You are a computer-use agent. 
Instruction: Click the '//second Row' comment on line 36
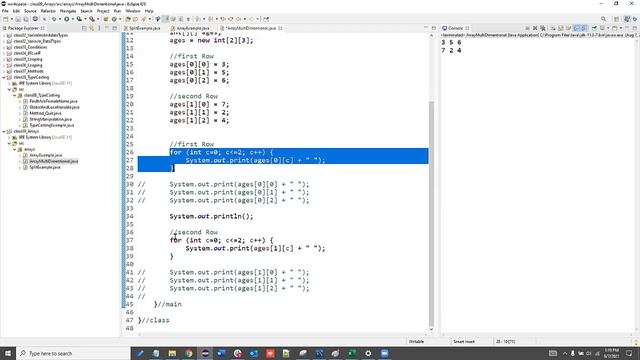click(x=194, y=232)
